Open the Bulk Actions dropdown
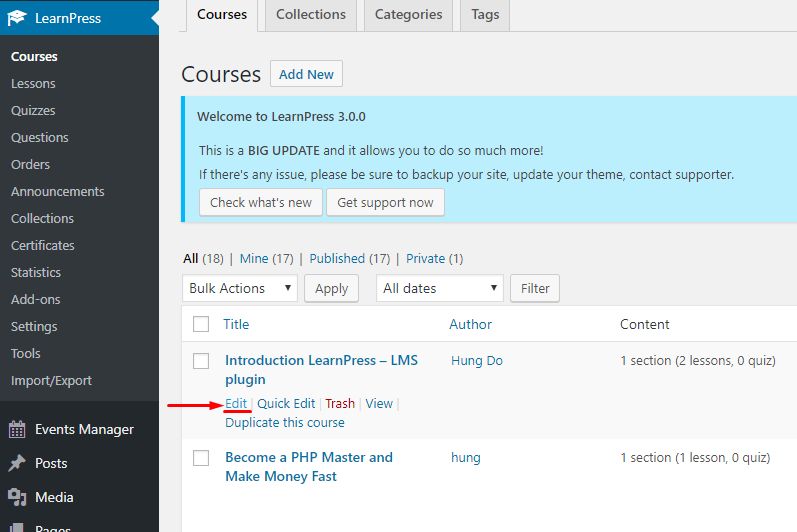Viewport: 797px width, 532px height. point(240,288)
